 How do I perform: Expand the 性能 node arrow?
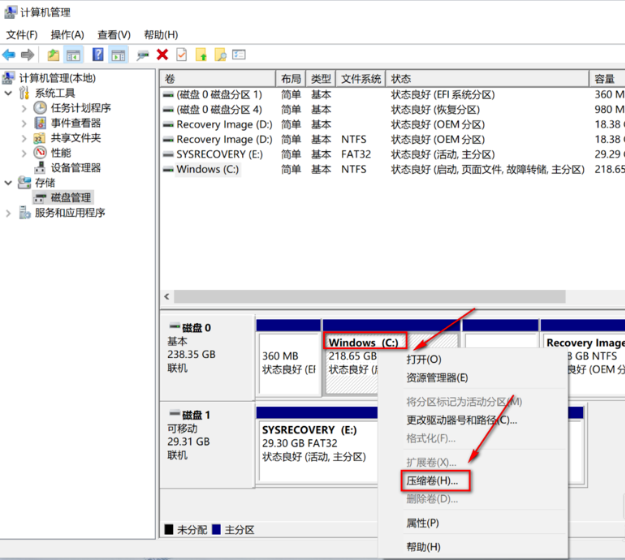[24, 153]
